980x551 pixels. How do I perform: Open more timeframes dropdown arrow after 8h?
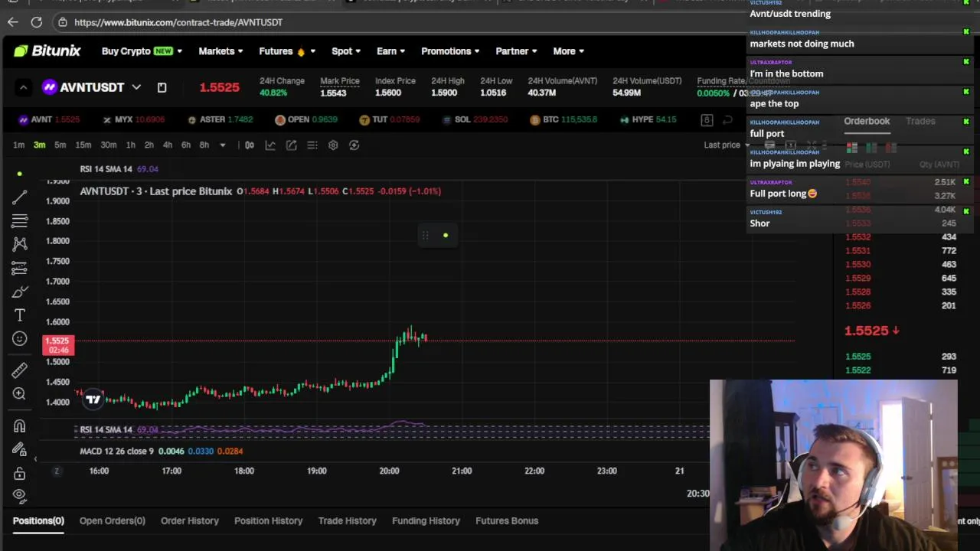coord(223,145)
